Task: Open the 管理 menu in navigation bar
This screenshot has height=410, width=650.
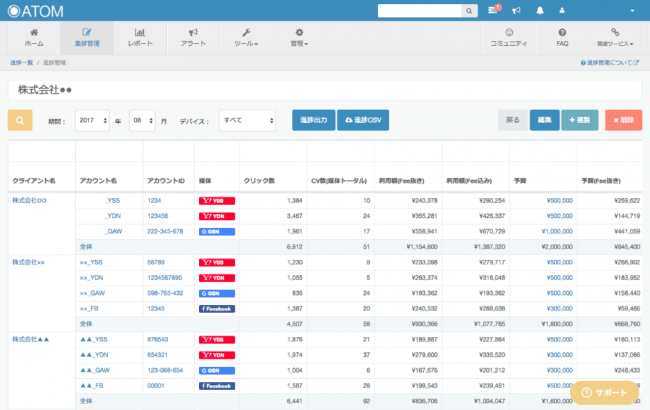Action: point(299,38)
